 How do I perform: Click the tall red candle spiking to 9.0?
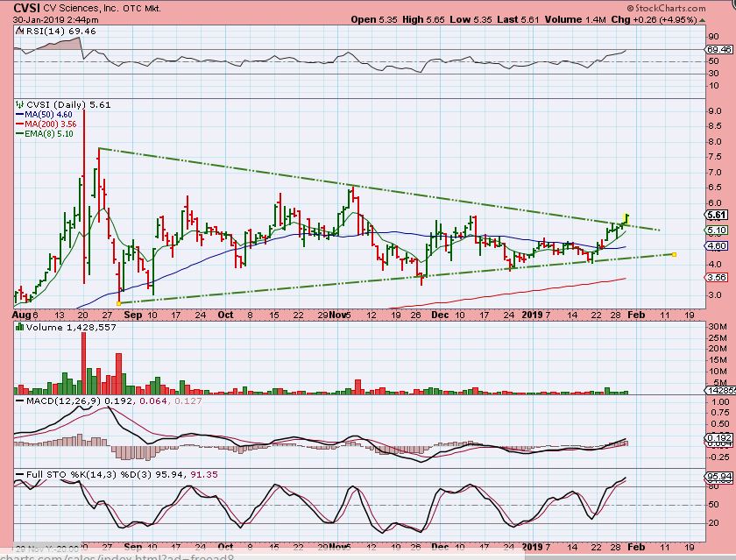coord(84,196)
